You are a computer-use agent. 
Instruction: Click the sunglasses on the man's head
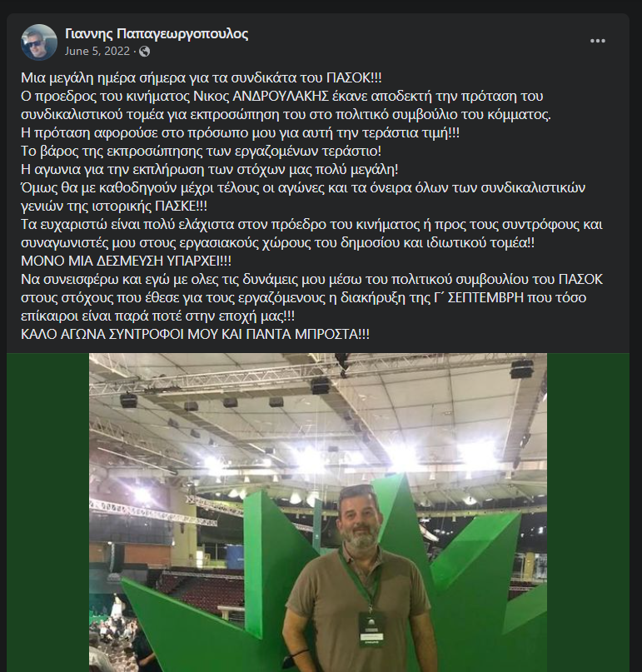[x=358, y=490]
